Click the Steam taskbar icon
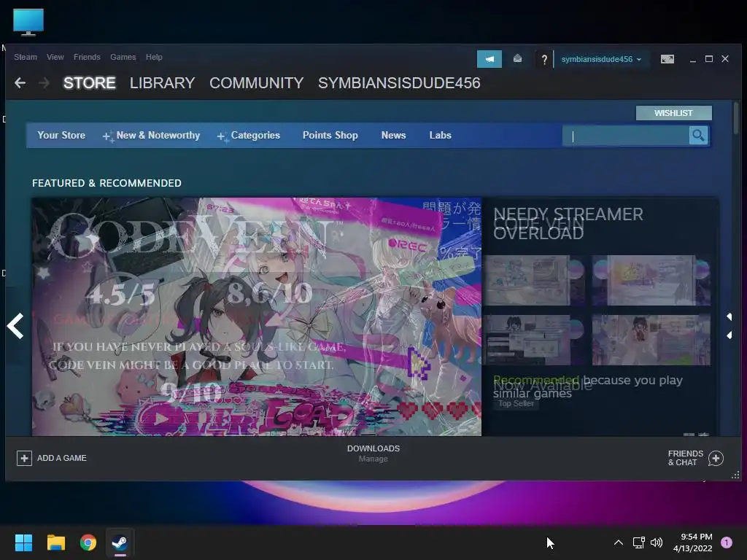 tap(120, 542)
